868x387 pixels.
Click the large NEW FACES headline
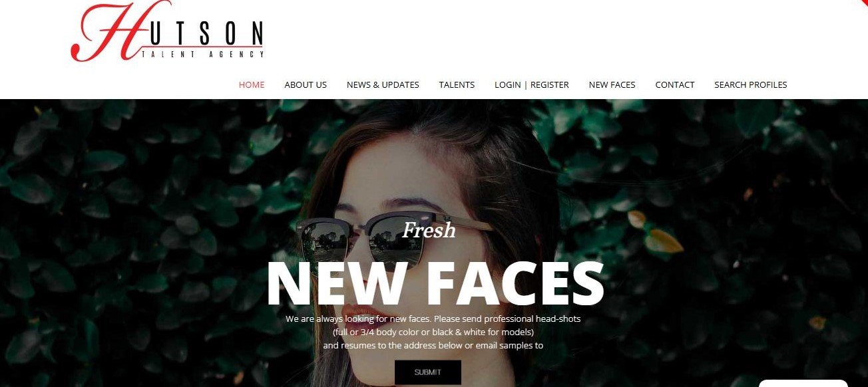point(435,284)
